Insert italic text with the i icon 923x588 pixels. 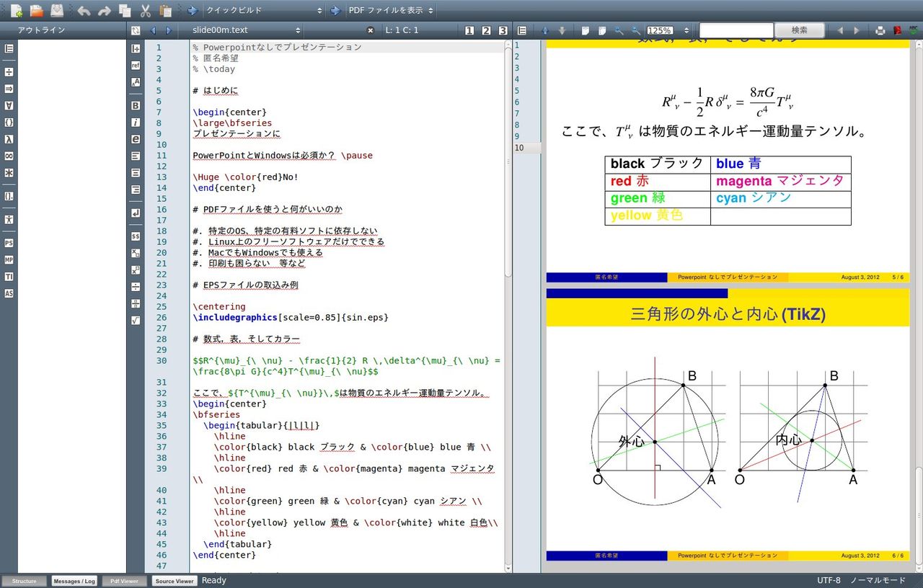(136, 122)
